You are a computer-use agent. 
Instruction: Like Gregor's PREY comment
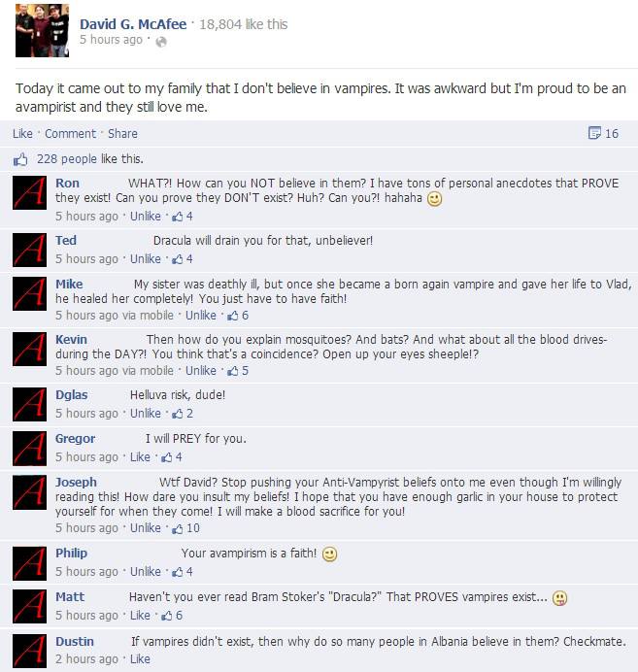140,456
